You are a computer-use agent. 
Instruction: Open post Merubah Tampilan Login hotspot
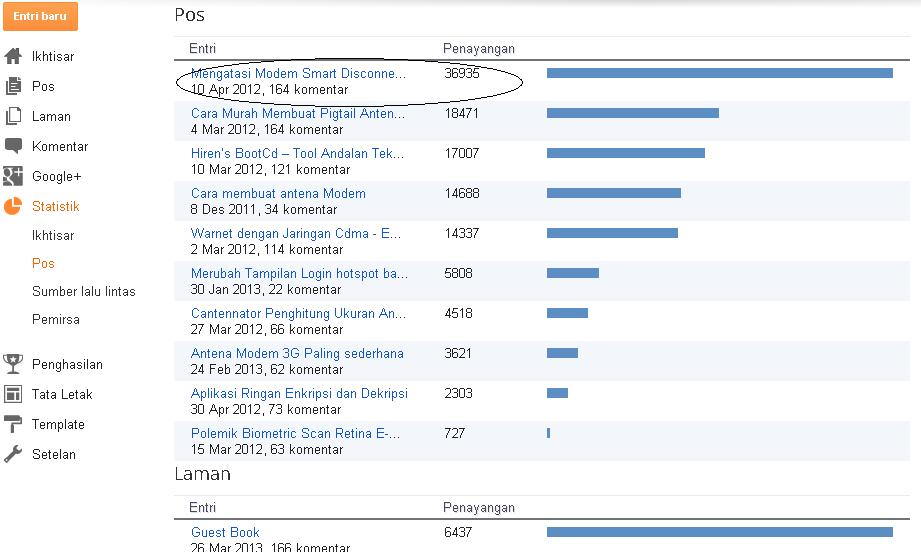[299, 273]
